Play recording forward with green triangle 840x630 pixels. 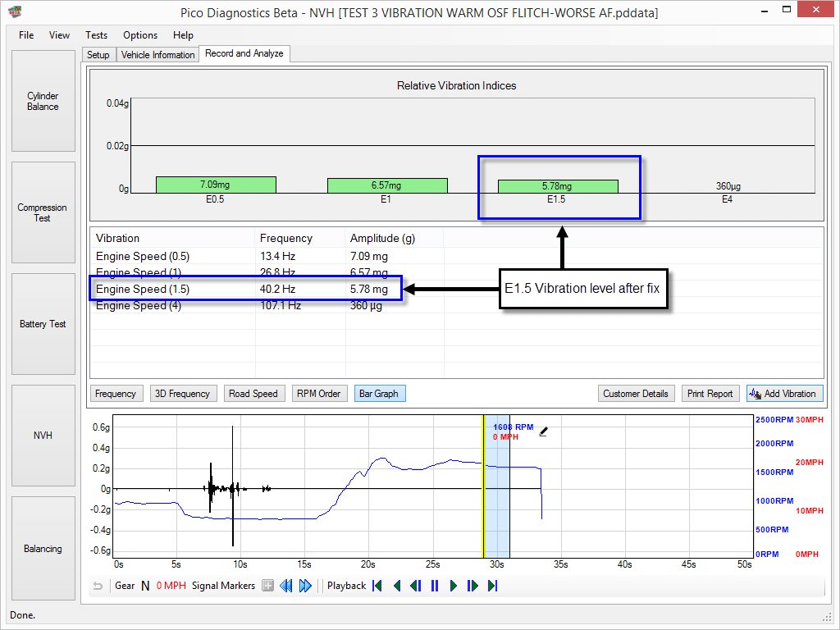coord(453,586)
